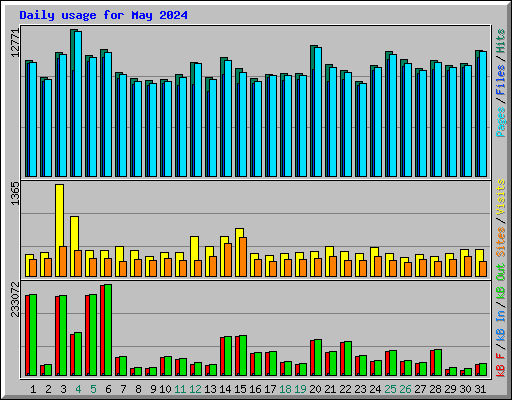Click day 9 on the date axis
The height and width of the screenshot is (400, 512).
(x=153, y=389)
